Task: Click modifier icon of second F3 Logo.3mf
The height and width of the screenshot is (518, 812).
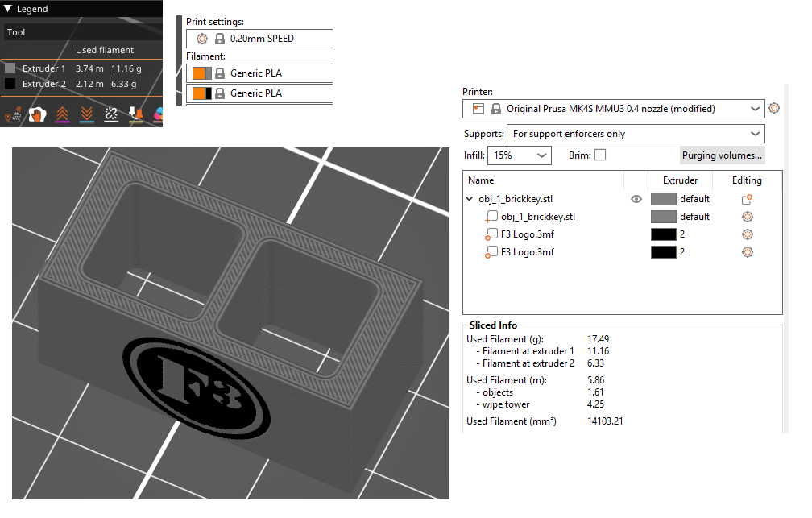Action: click(491, 252)
